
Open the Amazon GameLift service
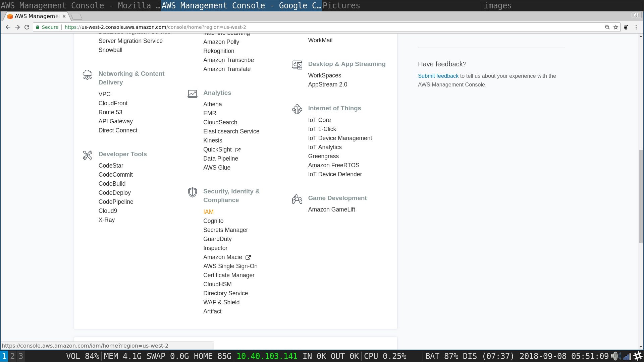pos(331,209)
